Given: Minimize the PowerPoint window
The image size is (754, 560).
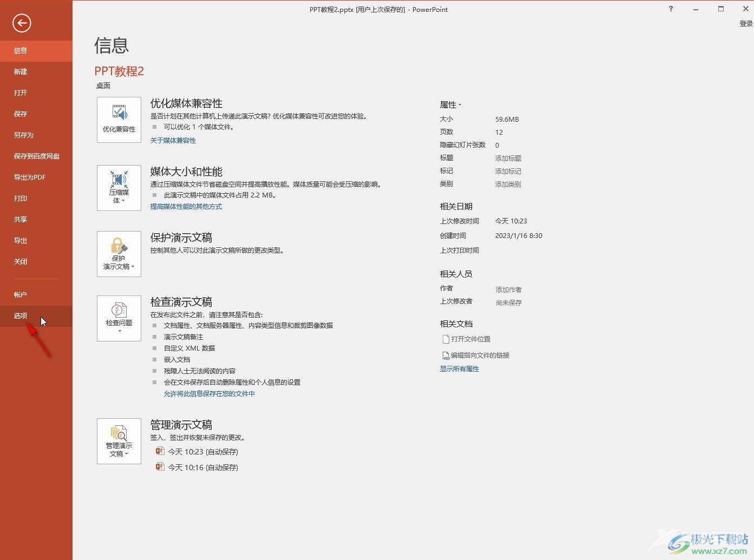Looking at the screenshot, I should (x=696, y=9).
